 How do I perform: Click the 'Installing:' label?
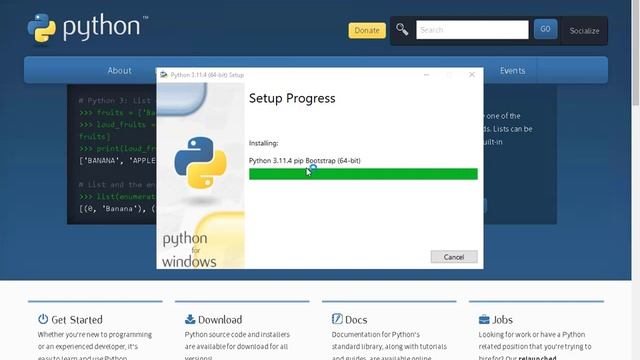(x=264, y=143)
